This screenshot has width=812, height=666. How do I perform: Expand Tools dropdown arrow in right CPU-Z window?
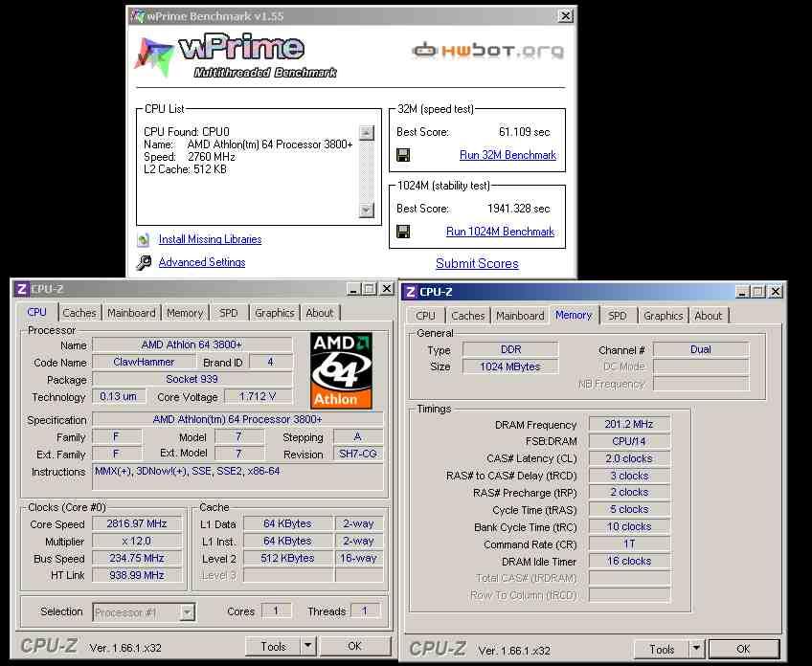click(x=696, y=650)
